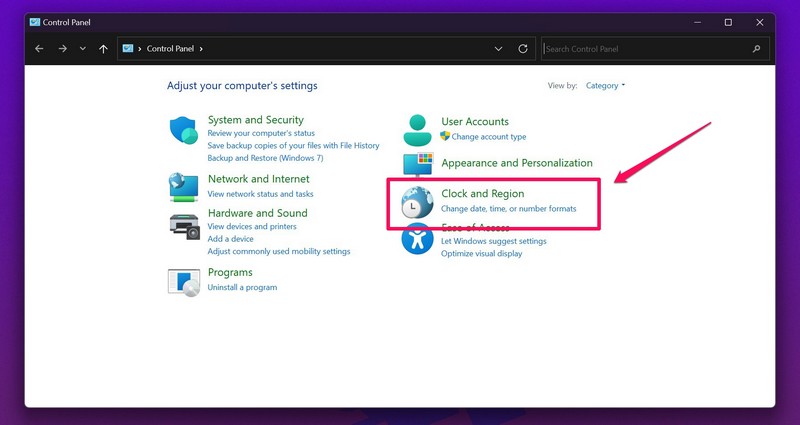Screen dimensions: 800x425
Task: Click the Back navigation arrow
Action: point(39,48)
